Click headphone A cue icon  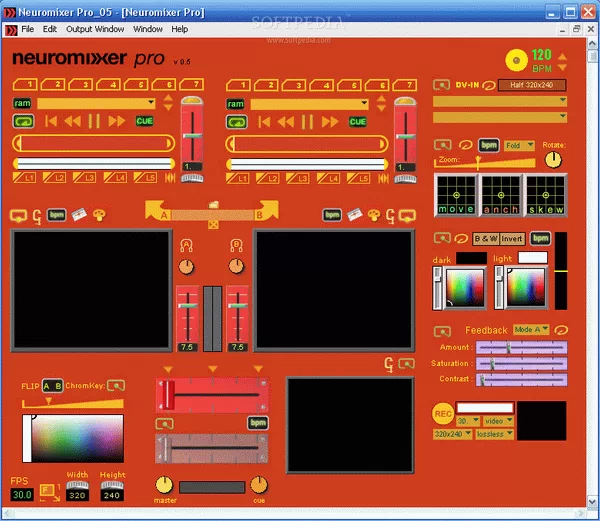click(x=186, y=245)
